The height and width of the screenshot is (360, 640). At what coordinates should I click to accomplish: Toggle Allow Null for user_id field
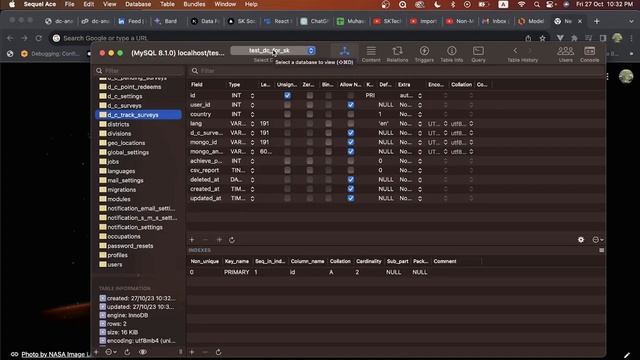pyautogui.click(x=351, y=105)
